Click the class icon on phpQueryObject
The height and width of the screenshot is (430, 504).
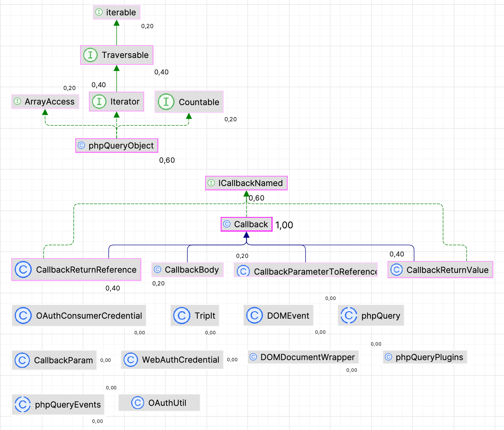[x=81, y=145]
